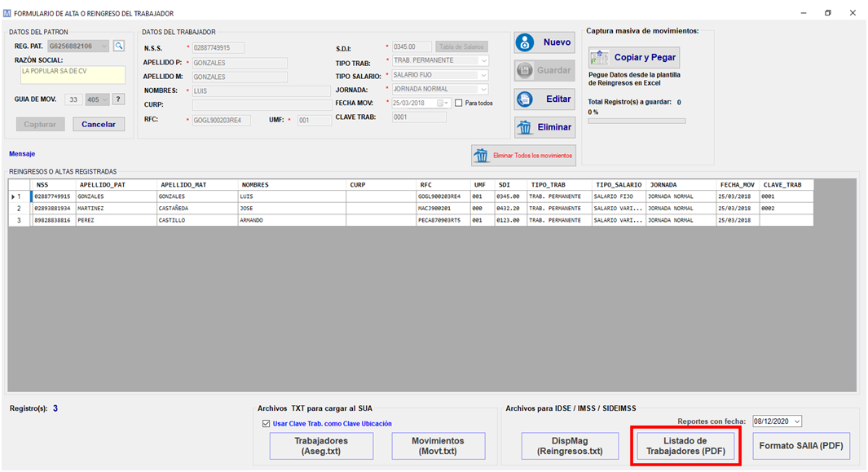The height and width of the screenshot is (472, 868).
Task: Click RFC cell PECA870903RT5
Action: click(x=443, y=220)
